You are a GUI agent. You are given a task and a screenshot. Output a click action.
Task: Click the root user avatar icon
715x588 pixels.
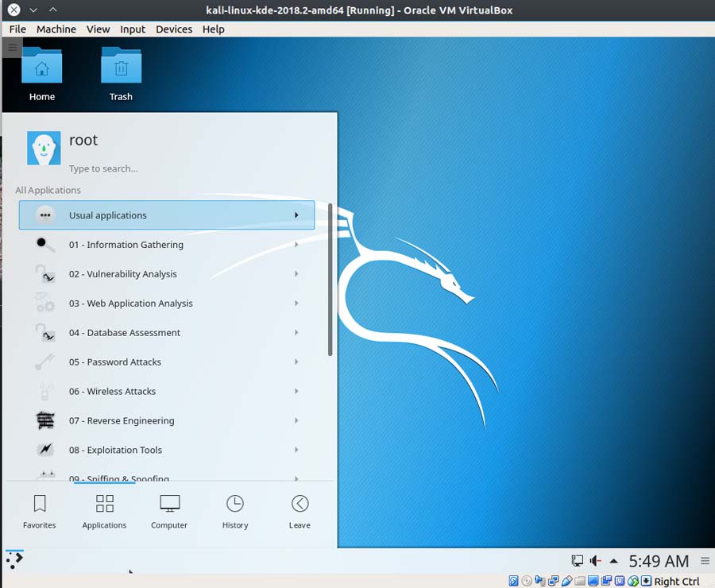click(x=44, y=149)
